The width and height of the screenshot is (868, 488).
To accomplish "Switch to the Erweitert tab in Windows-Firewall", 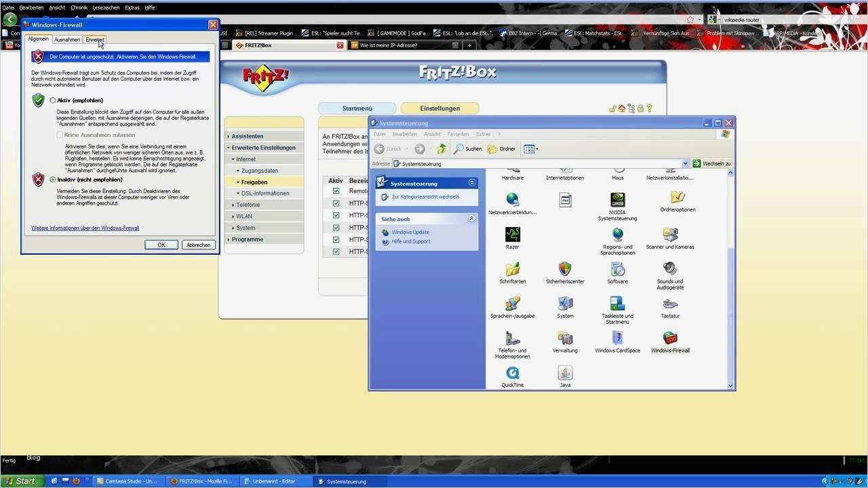I will click(95, 40).
